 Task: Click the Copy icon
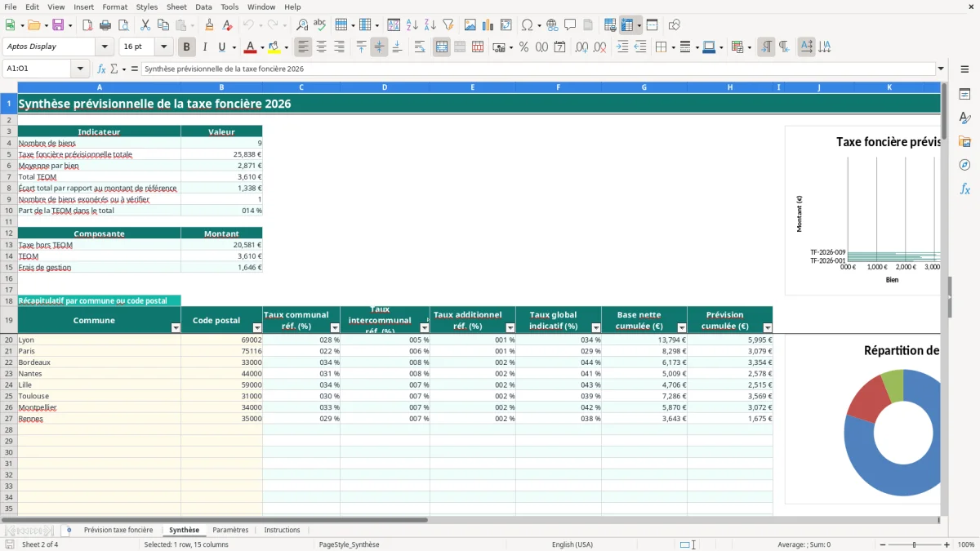163,25
